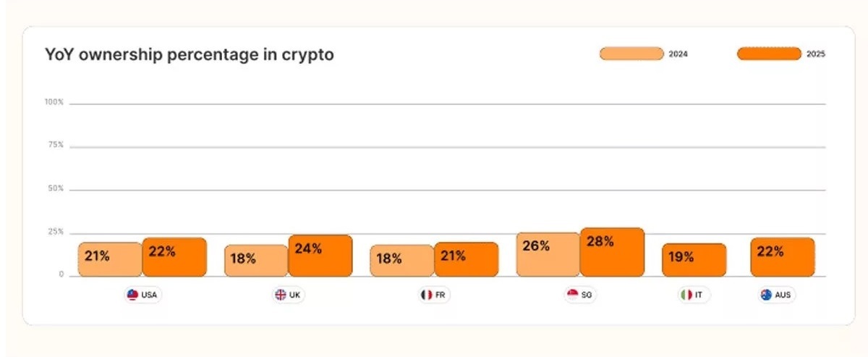The height and width of the screenshot is (357, 868).
Task: Click the USA flag icon
Action: [132, 295]
